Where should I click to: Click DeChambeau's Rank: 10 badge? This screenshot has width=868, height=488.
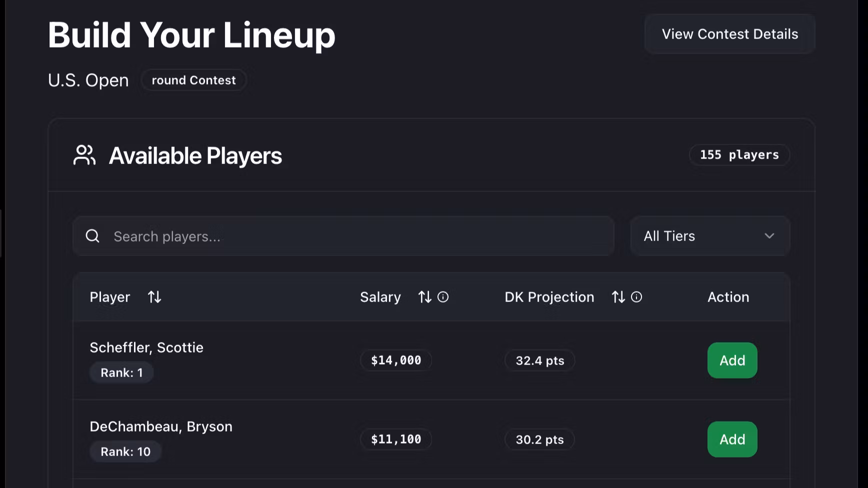125,452
